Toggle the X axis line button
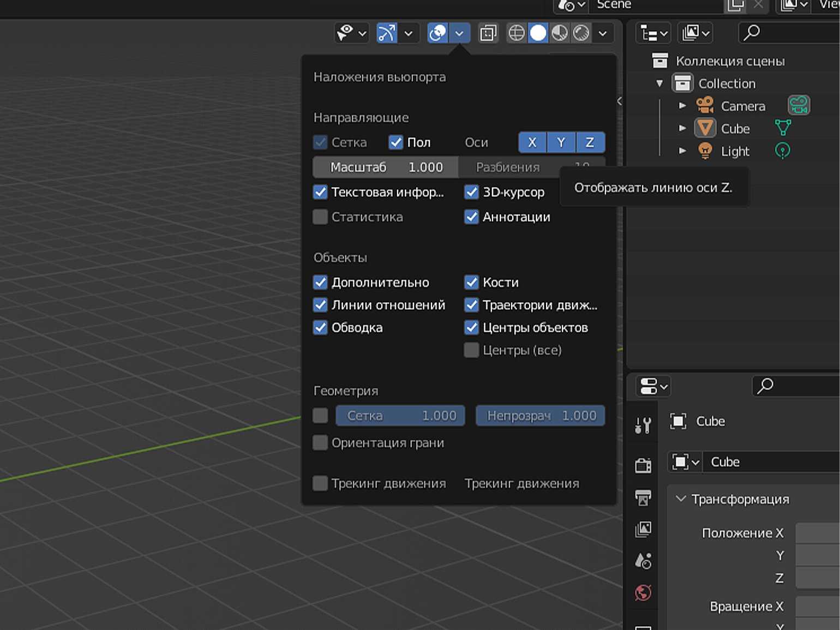Screen dimensions: 840x630 (x=532, y=142)
